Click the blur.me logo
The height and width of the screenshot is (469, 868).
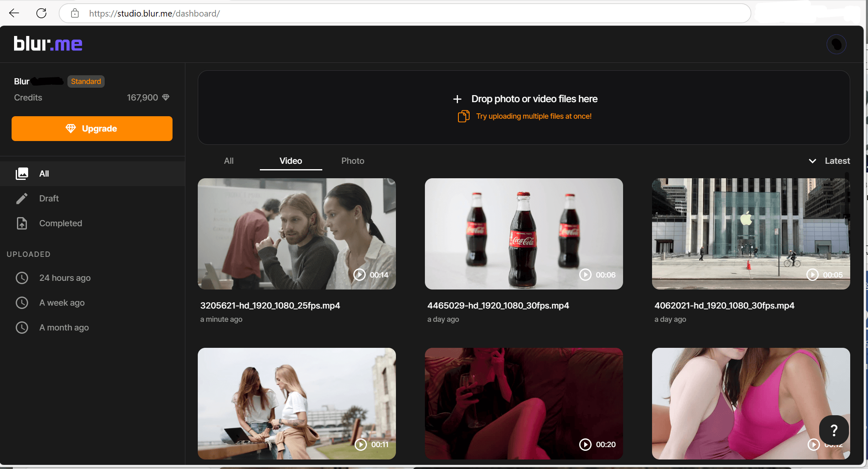coord(48,44)
